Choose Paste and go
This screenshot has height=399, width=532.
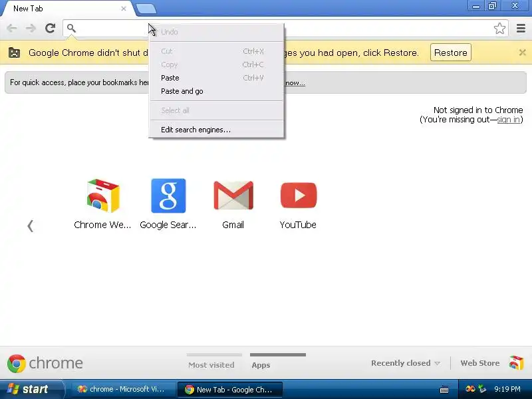(x=217, y=91)
